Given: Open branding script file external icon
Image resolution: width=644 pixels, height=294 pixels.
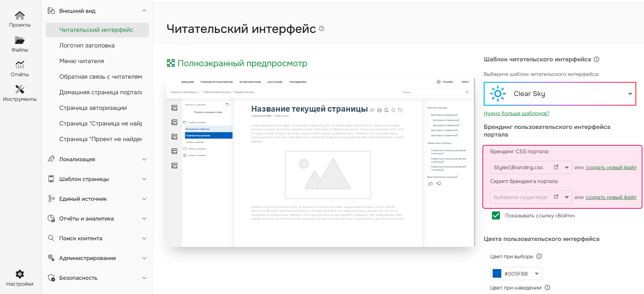Looking at the screenshot, I should pos(556,197).
